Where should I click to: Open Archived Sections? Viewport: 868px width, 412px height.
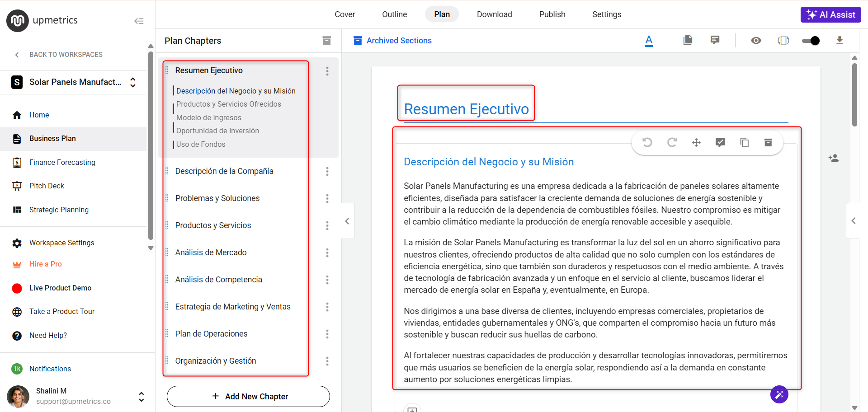[392, 41]
